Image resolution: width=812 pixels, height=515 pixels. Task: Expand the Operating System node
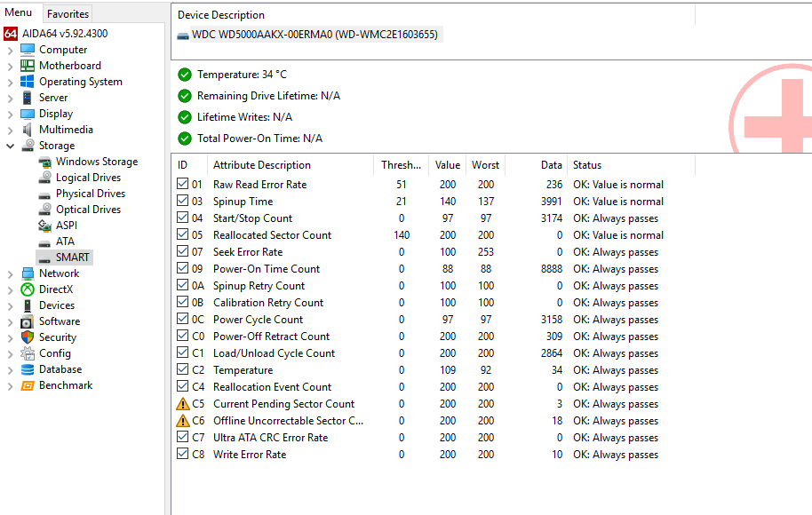tap(11, 83)
